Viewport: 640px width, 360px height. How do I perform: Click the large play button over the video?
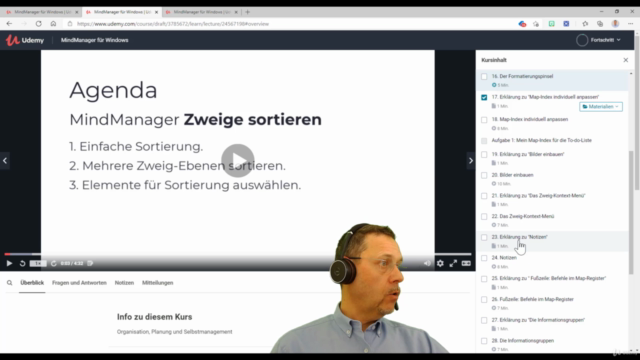tap(238, 160)
